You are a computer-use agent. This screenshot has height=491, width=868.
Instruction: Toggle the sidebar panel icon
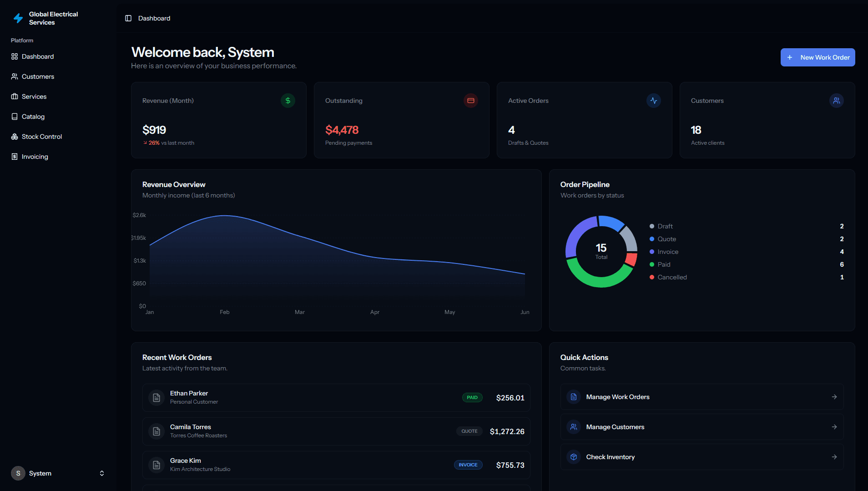128,18
